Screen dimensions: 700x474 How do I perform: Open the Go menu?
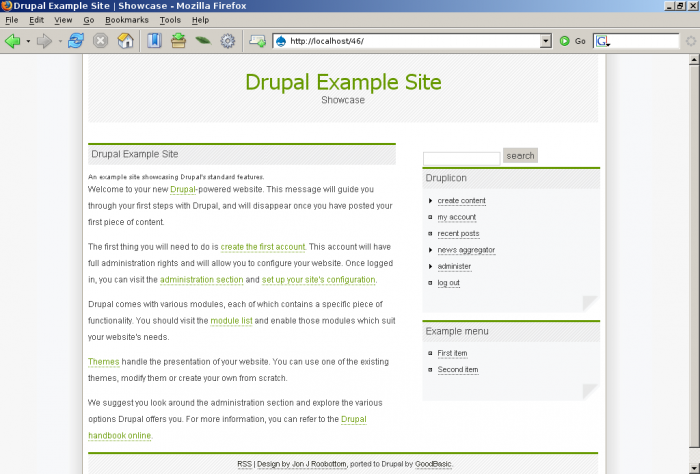coord(88,20)
